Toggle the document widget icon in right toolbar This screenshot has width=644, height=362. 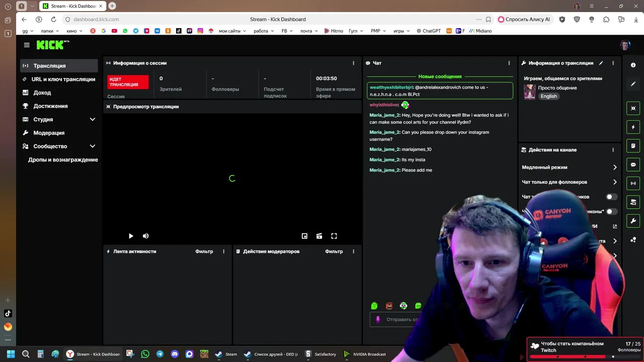(x=633, y=146)
